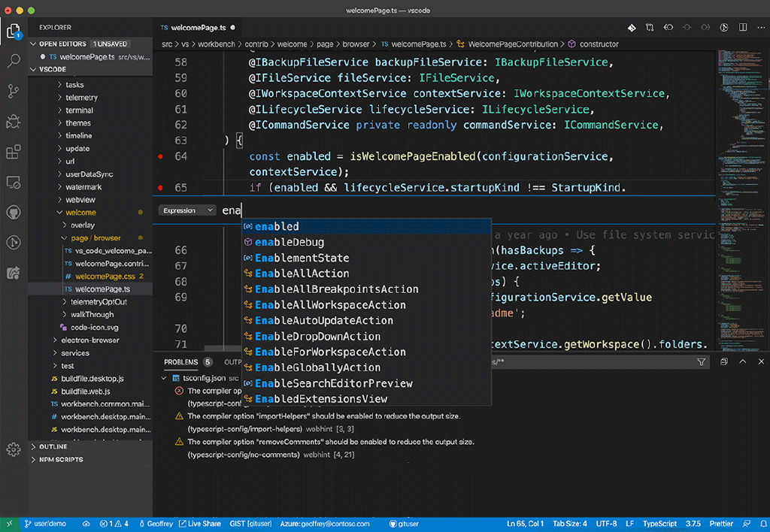The width and height of the screenshot is (770, 532).
Task: Open the Run and Debug view icon
Action: 14,121
